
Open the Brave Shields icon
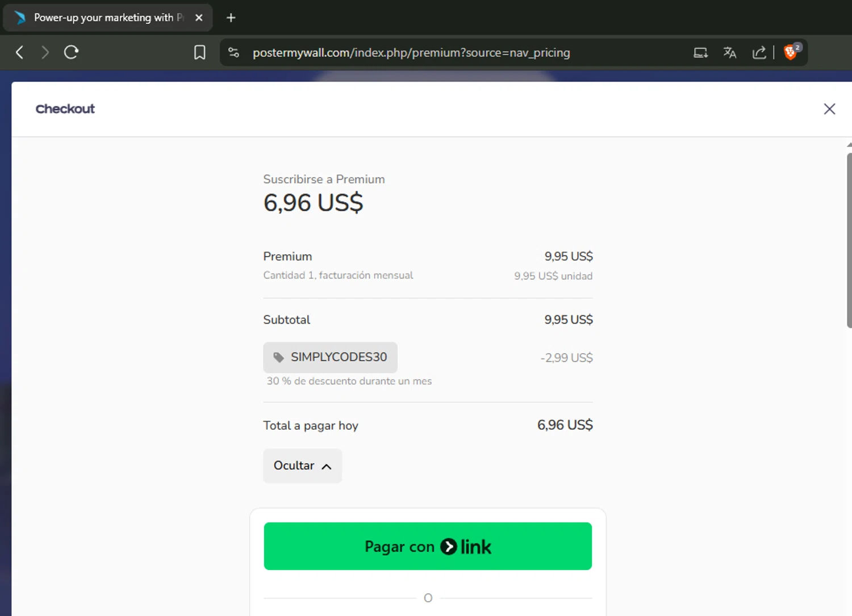pos(791,52)
